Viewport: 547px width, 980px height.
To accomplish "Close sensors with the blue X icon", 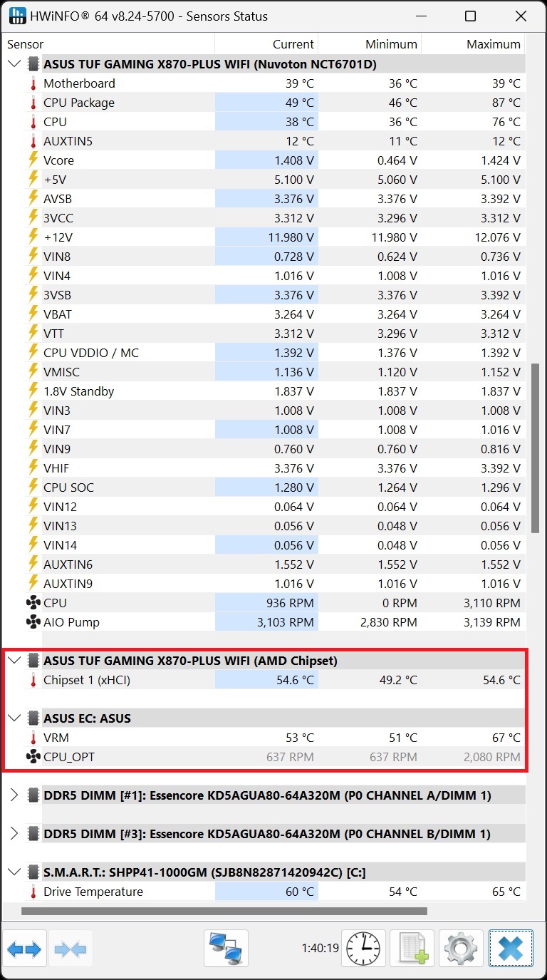I will point(511,949).
